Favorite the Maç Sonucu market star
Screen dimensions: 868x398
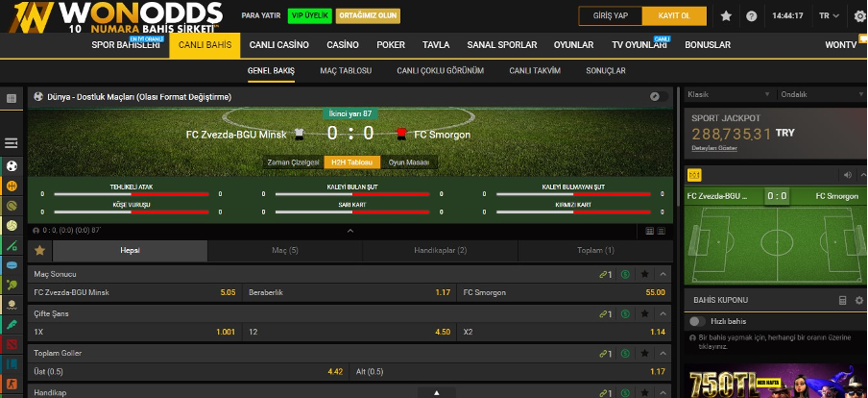[645, 274]
